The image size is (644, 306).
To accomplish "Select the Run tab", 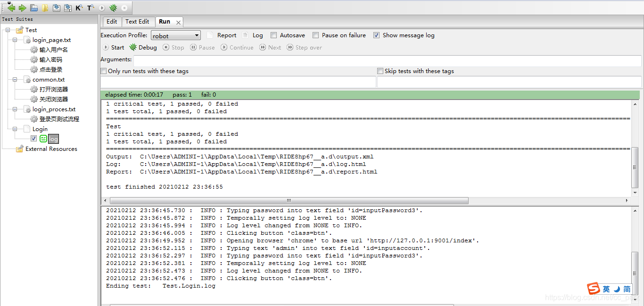I will coord(165,22).
